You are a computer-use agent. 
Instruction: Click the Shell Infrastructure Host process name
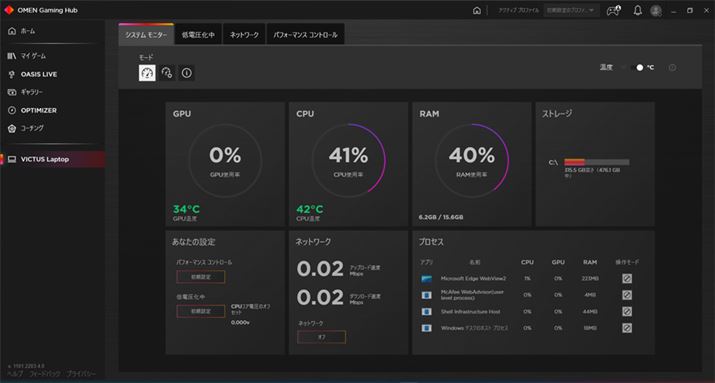click(x=470, y=312)
